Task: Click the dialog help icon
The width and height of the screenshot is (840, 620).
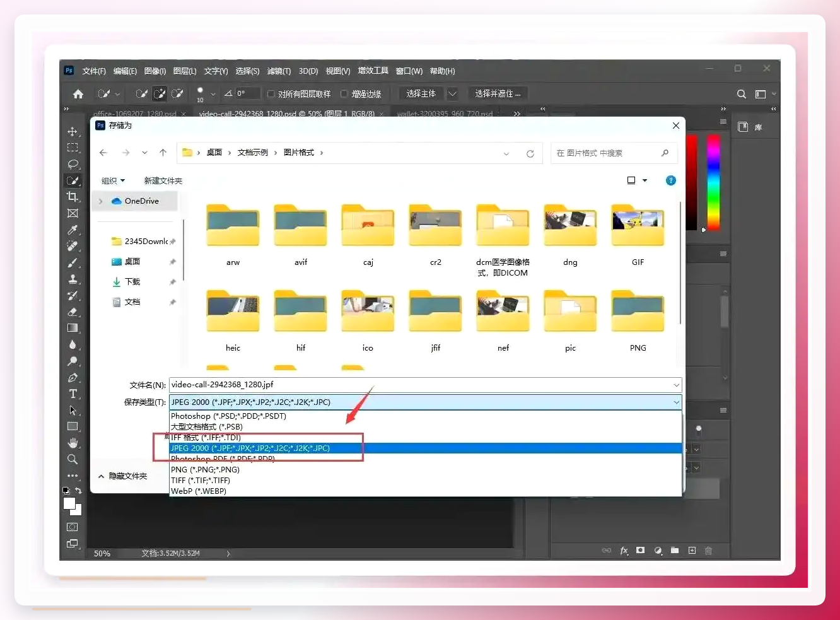Action: pos(671,180)
